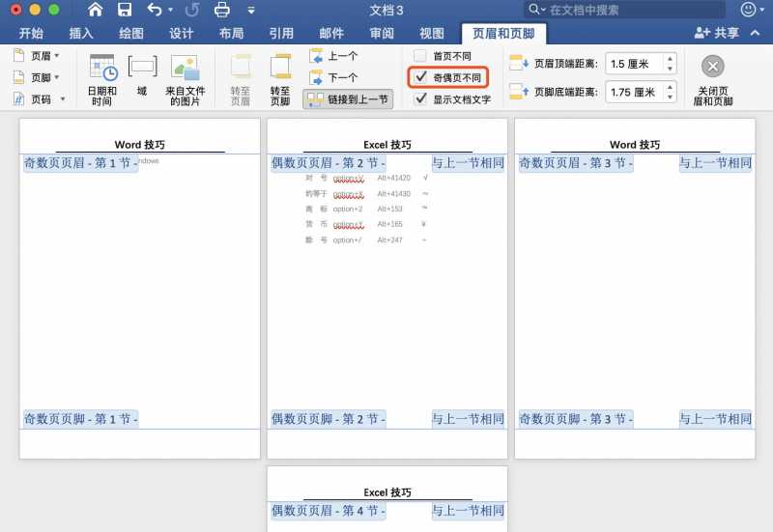
Task: Click the 偶数页页眉 - 第 2 节 label
Action: coord(329,162)
